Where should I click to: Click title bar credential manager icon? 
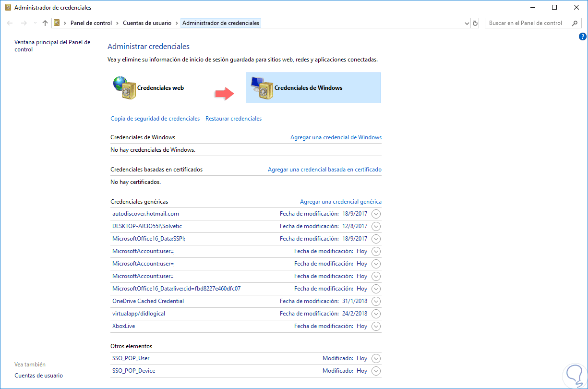(x=7, y=8)
